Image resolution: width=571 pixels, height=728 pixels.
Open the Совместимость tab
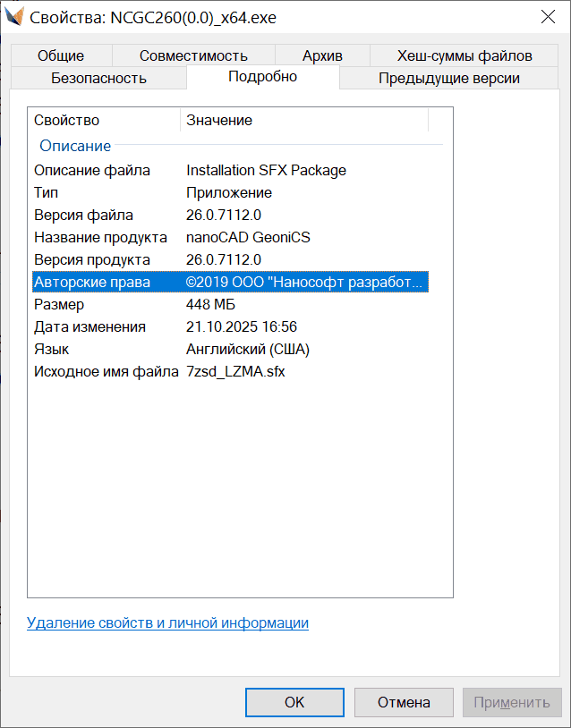click(193, 55)
